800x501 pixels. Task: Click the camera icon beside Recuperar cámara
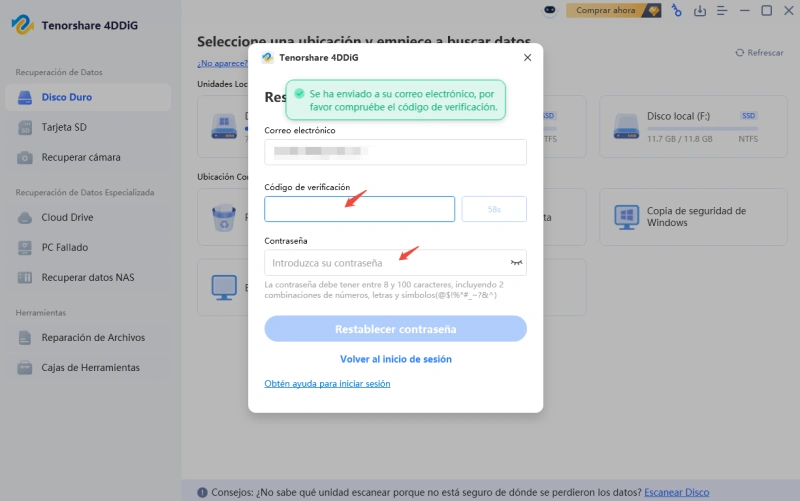point(24,158)
